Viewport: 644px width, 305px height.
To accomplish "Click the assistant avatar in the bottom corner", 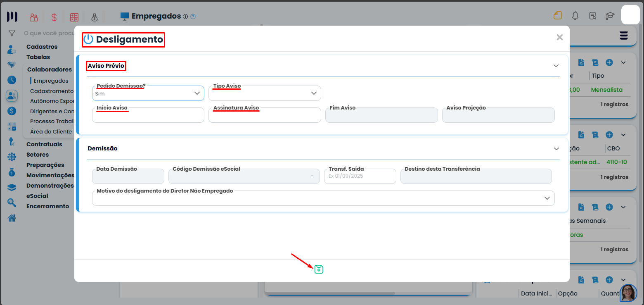I will pyautogui.click(x=628, y=293).
